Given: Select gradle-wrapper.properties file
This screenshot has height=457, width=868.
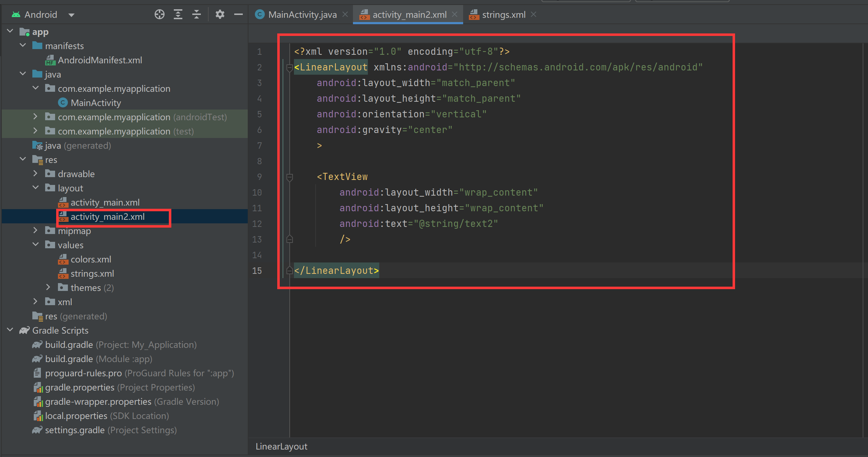Looking at the screenshot, I should click(132, 402).
